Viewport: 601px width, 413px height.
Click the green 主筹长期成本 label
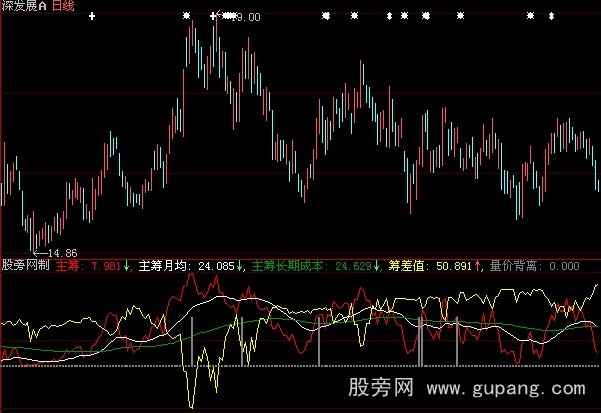287,266
